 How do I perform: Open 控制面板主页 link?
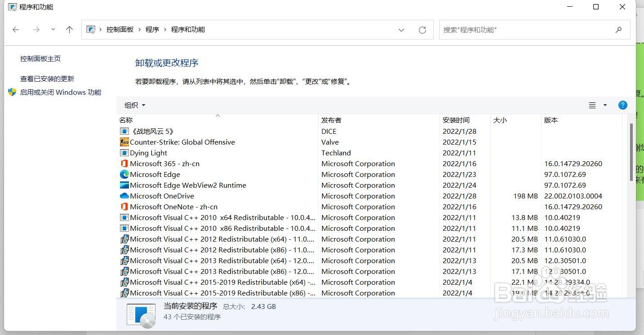(40, 59)
